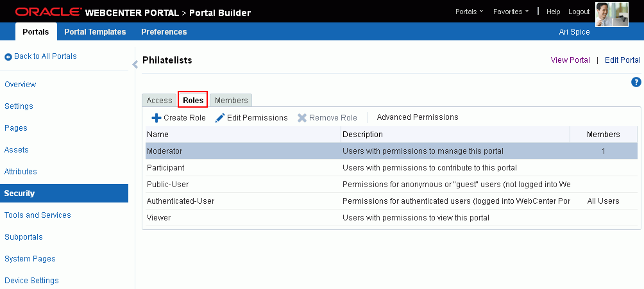This screenshot has width=644, height=289.
Task: Select the Participant role row
Action: pos(391,168)
